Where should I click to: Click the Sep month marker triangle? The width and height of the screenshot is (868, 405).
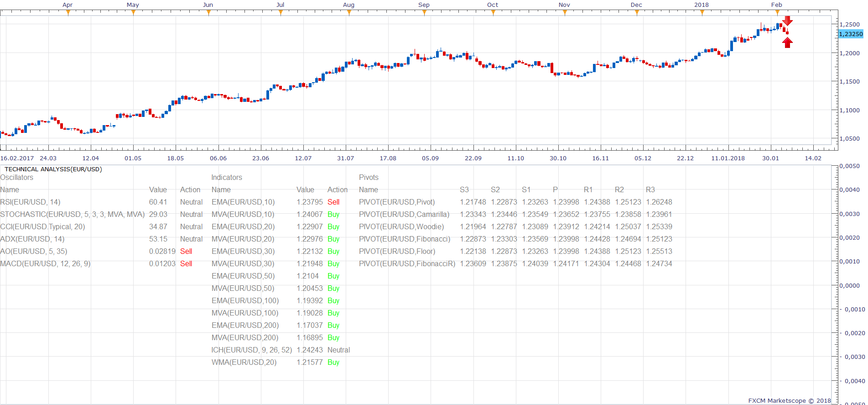point(424,12)
